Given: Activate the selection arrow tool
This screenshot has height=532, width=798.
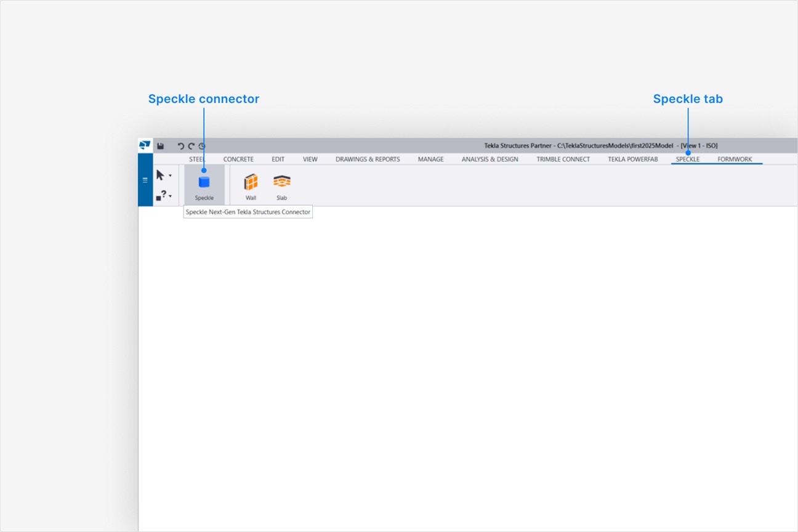Looking at the screenshot, I should 160,175.
